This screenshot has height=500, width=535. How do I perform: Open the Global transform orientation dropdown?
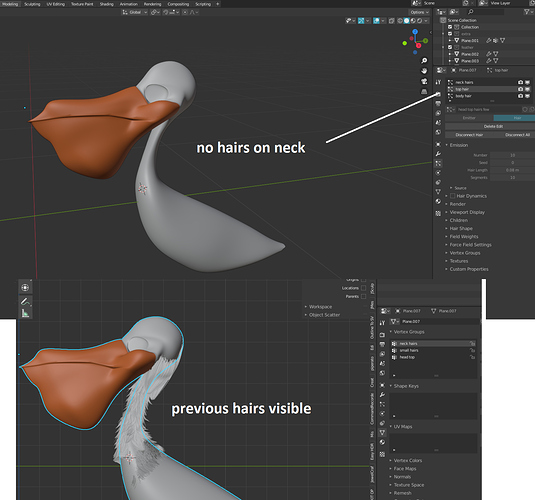[x=135, y=12]
